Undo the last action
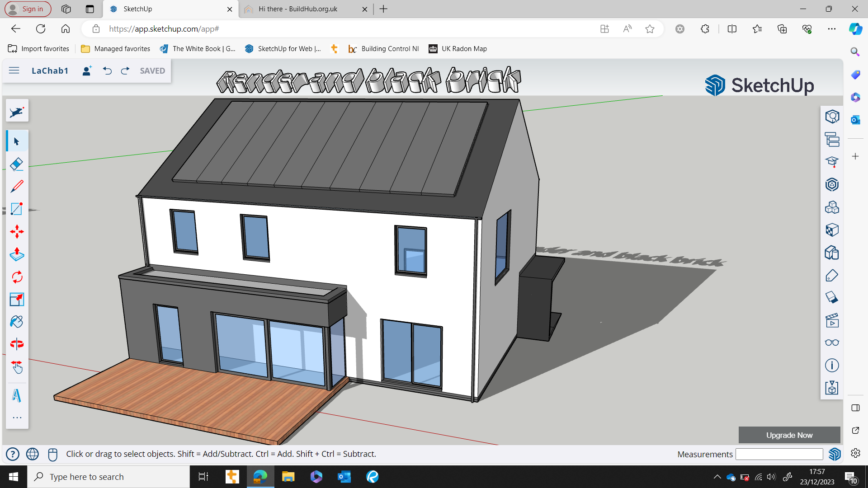Screen dimensions: 868x488 point(107,70)
